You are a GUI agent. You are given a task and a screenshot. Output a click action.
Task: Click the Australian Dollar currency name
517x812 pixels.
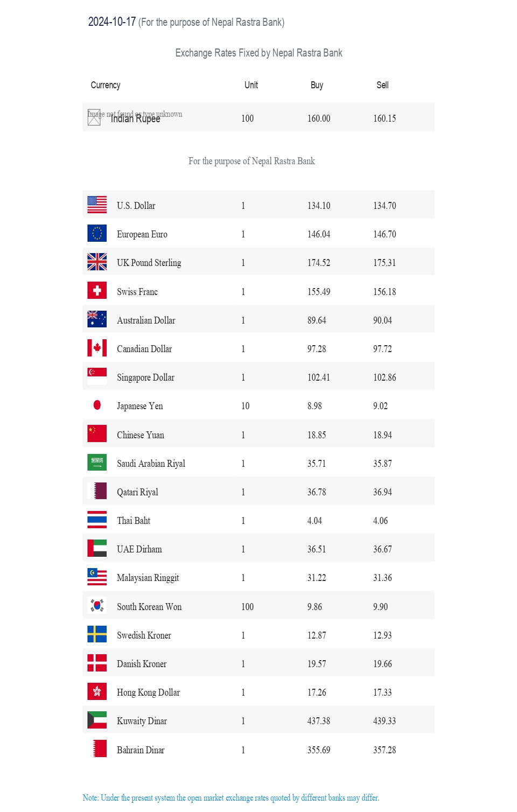point(146,320)
